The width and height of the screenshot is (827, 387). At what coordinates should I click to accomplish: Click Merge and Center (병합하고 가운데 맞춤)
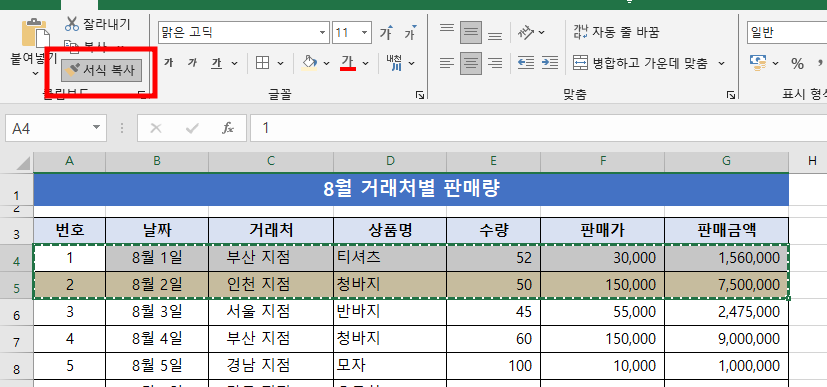640,63
